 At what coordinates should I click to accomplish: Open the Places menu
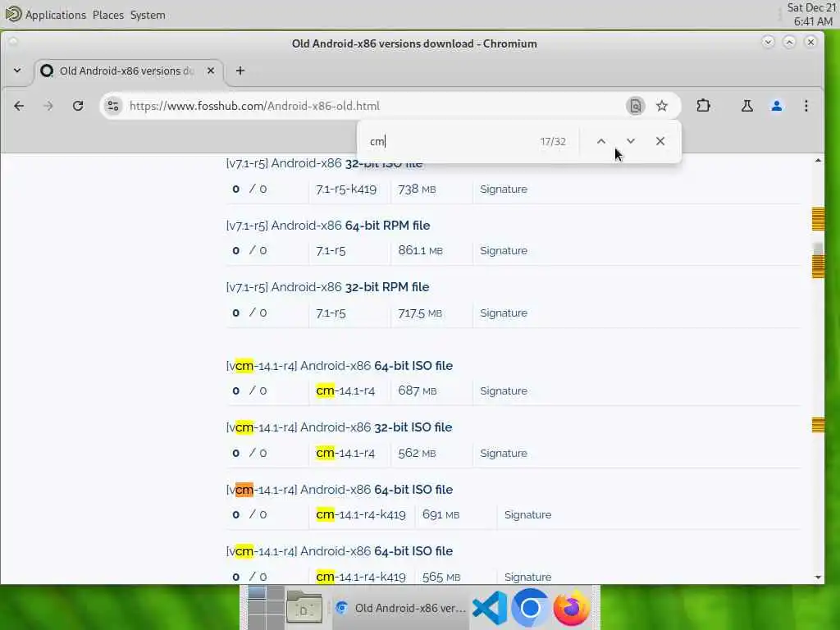pos(107,15)
